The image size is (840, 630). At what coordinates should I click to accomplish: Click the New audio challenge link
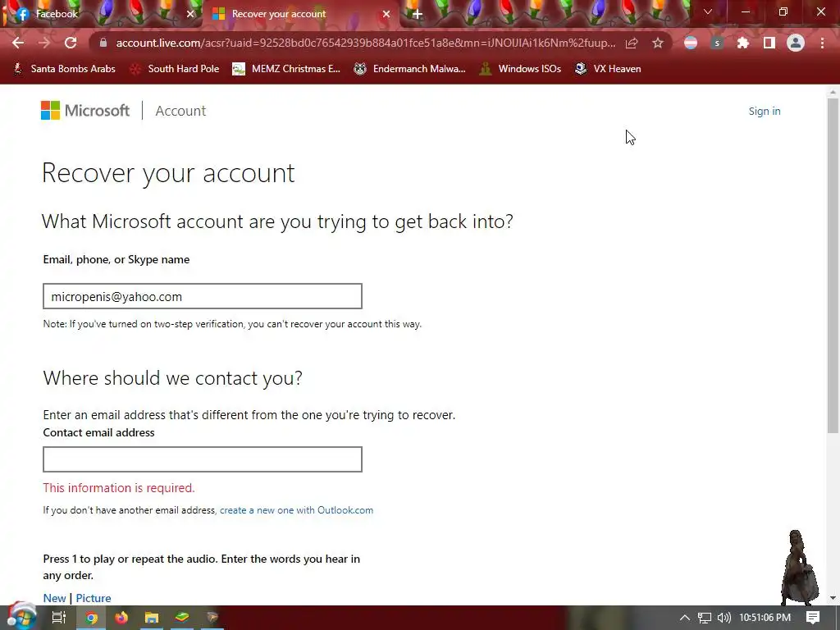[54, 598]
